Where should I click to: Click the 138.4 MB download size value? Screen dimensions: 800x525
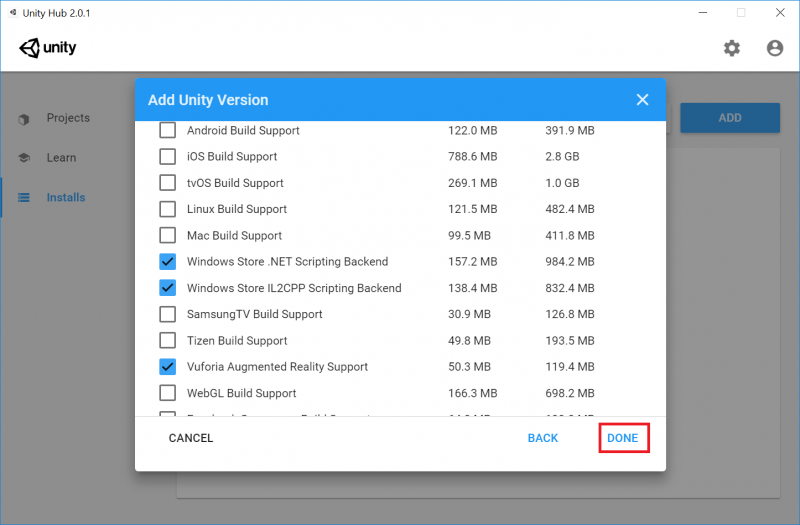(472, 288)
